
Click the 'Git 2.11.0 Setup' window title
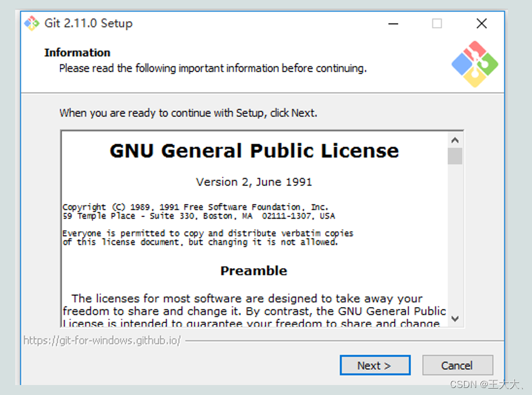pos(88,23)
